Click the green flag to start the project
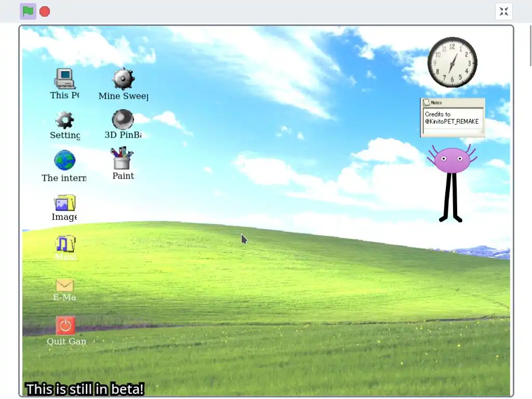532x399 pixels. tap(28, 11)
